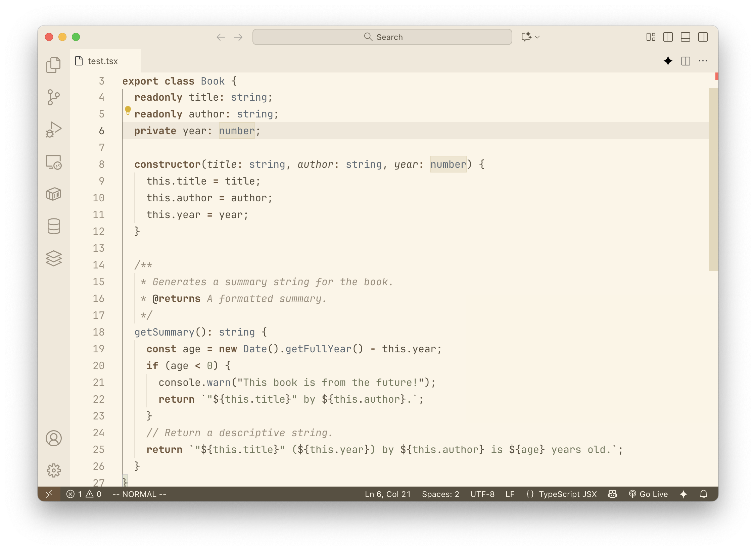Select the test.tsx tab
The height and width of the screenshot is (551, 756).
[105, 61]
